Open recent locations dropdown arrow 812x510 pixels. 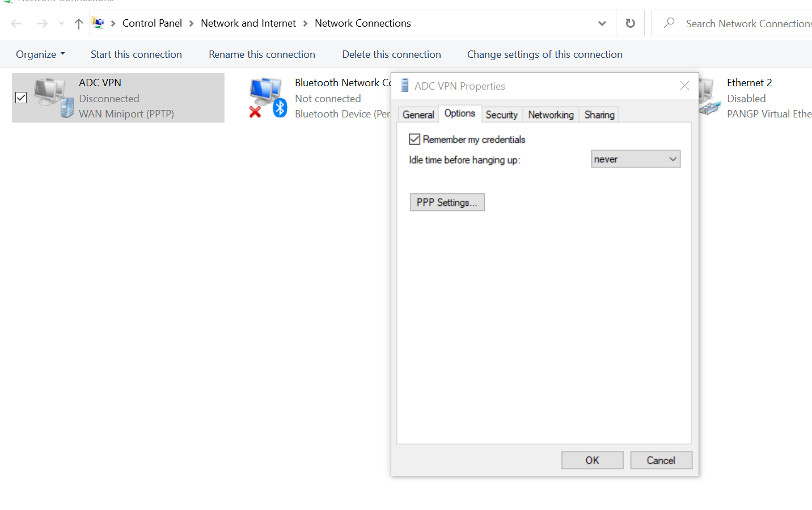tap(61, 23)
